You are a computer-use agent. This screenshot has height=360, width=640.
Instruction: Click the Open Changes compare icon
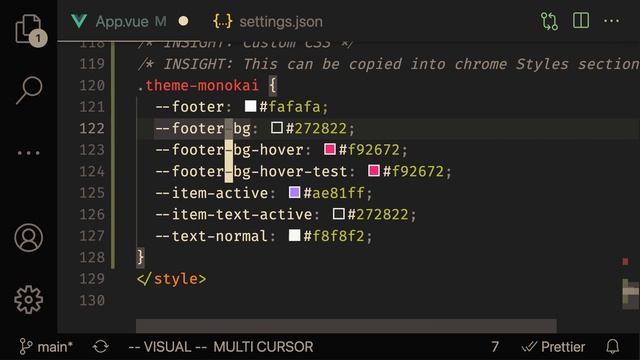[549, 21]
